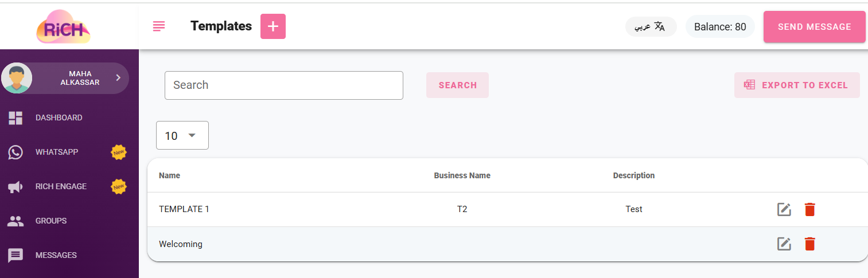The height and width of the screenshot is (278, 868).
Task: Delete the Welcoming template
Action: tap(809, 244)
